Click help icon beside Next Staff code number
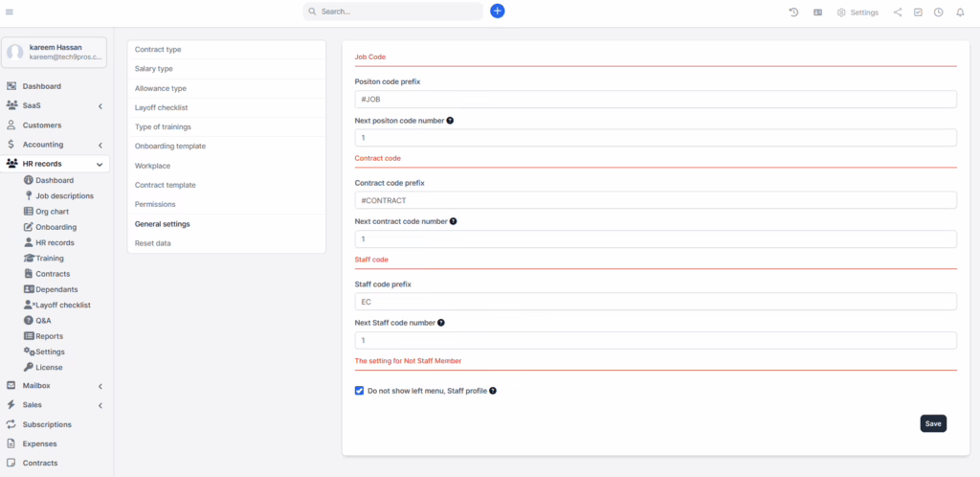This screenshot has width=980, height=477. coord(441,323)
